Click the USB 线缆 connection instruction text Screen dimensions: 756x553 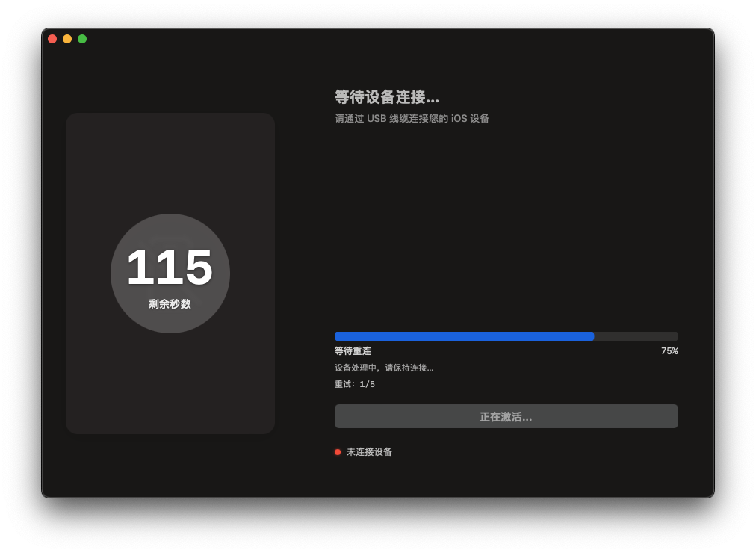click(x=412, y=118)
